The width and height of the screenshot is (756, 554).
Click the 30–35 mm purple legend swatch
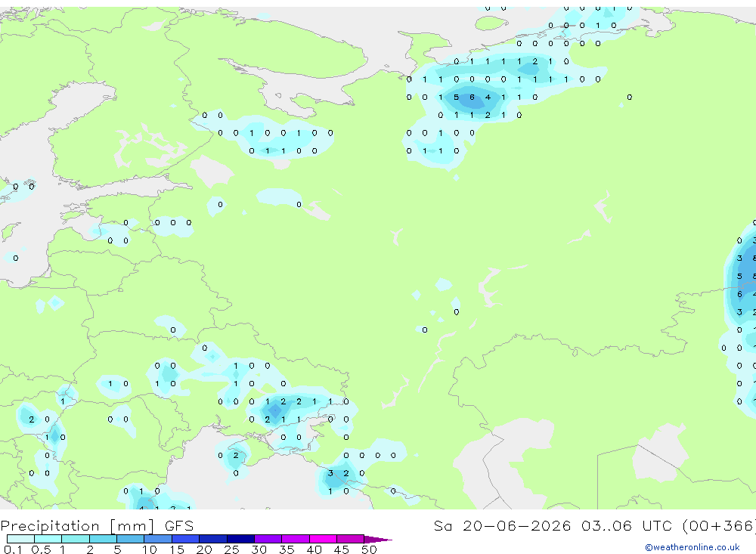[268, 539]
